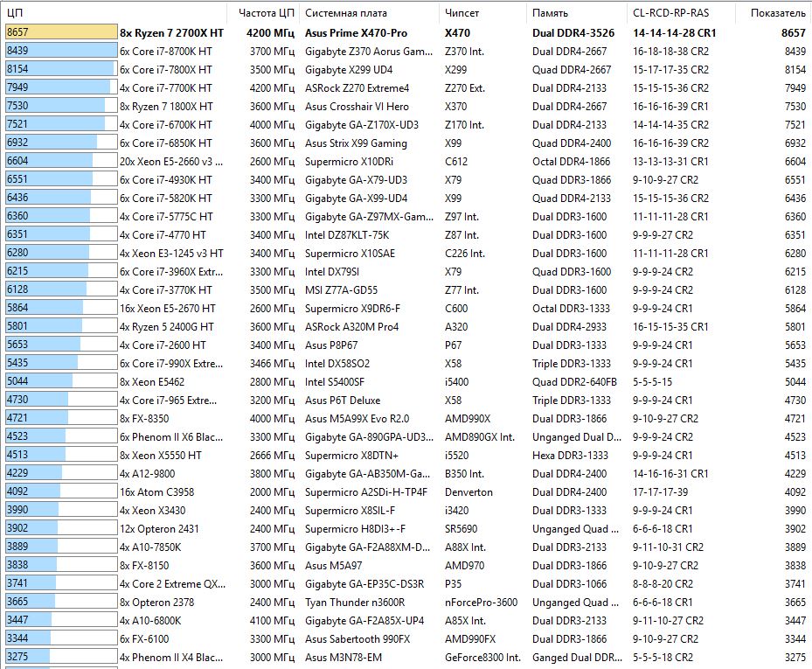The image size is (812, 669).
Task: Select the 8x Opteron 2378 row
Action: (x=406, y=603)
